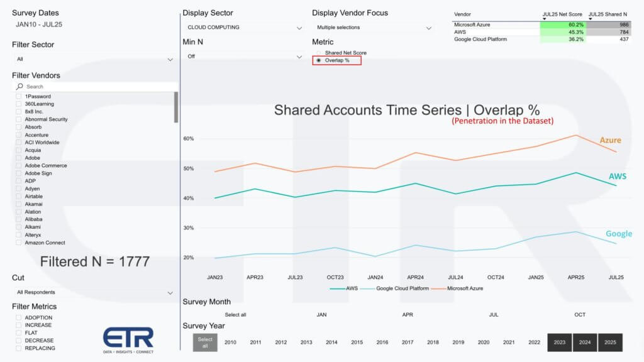The width and height of the screenshot is (644, 362).
Task: Choose survey year 2017
Action: pyautogui.click(x=408, y=343)
